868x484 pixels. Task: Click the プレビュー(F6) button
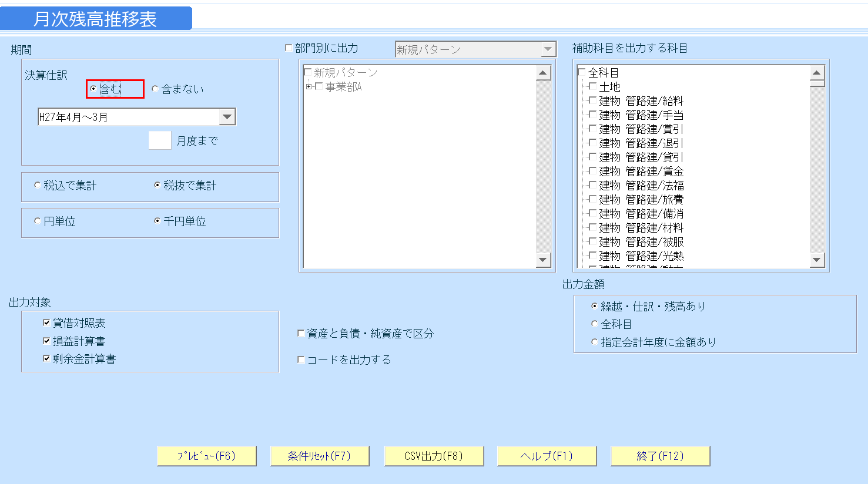pos(206,455)
